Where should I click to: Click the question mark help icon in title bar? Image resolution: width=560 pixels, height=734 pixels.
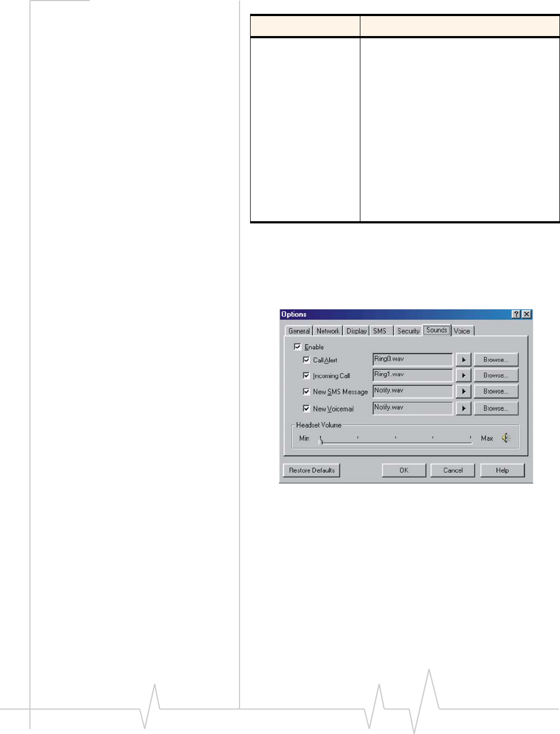pos(516,314)
